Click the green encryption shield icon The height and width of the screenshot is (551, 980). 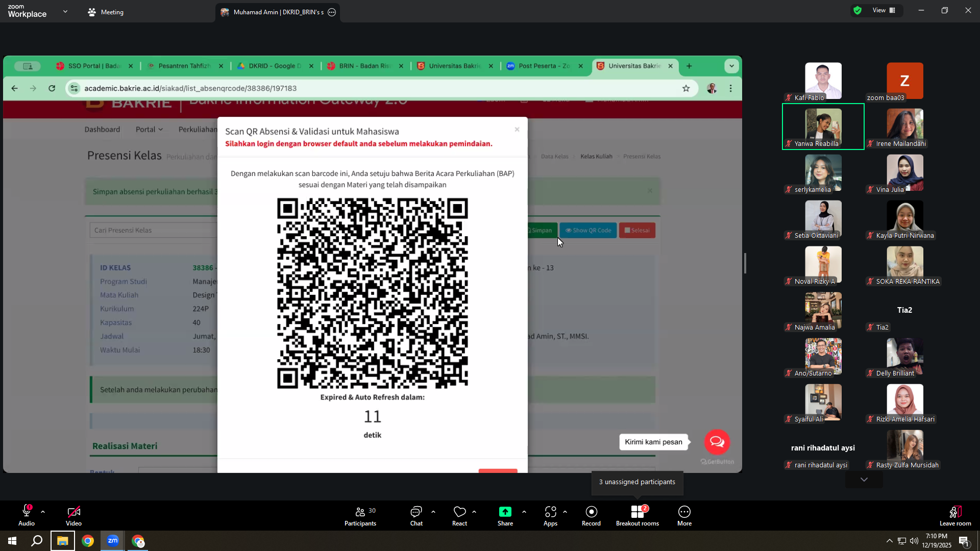click(x=857, y=10)
